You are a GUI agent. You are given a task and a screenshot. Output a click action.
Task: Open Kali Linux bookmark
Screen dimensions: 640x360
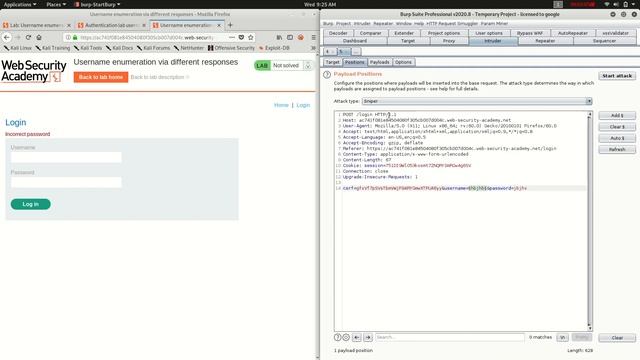coord(18,48)
